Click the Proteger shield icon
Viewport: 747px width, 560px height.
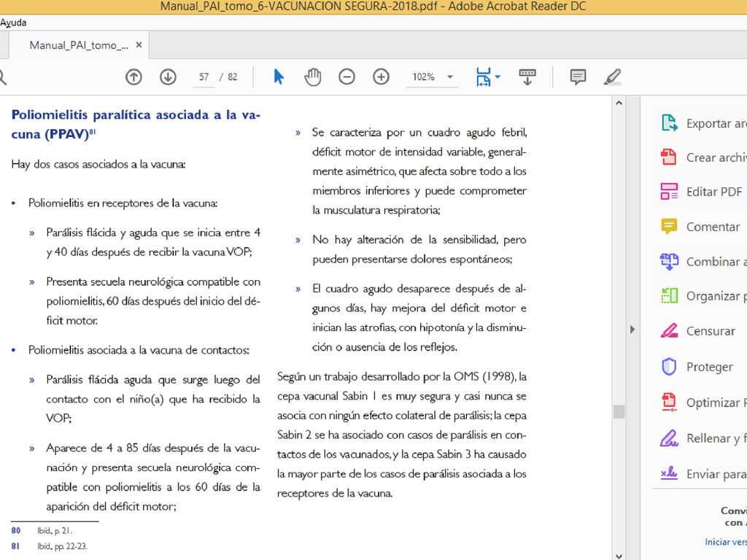tap(670, 367)
